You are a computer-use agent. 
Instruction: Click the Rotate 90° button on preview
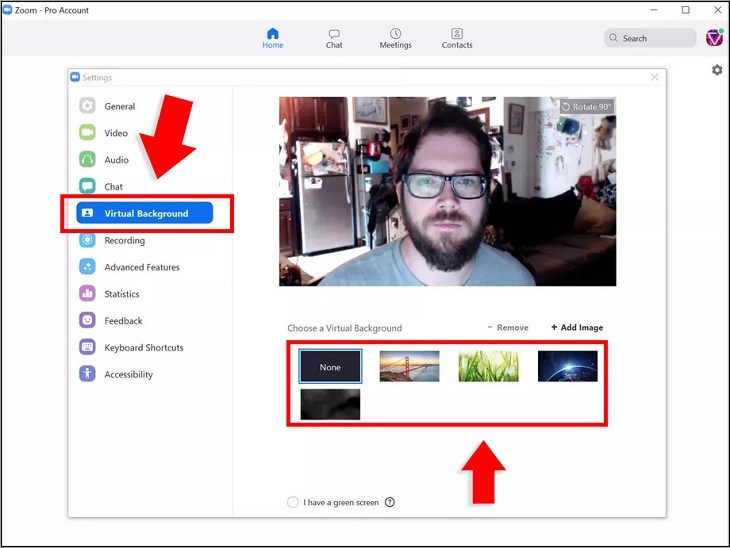[586, 107]
